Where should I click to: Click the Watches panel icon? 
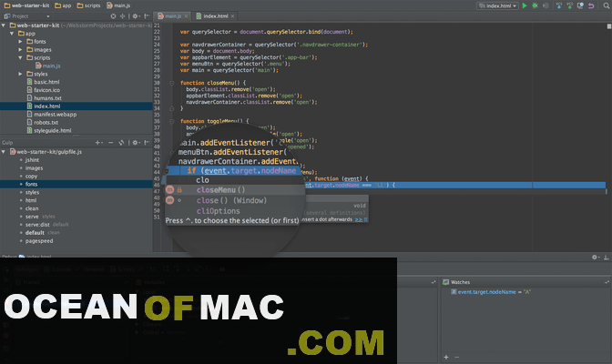(x=445, y=282)
